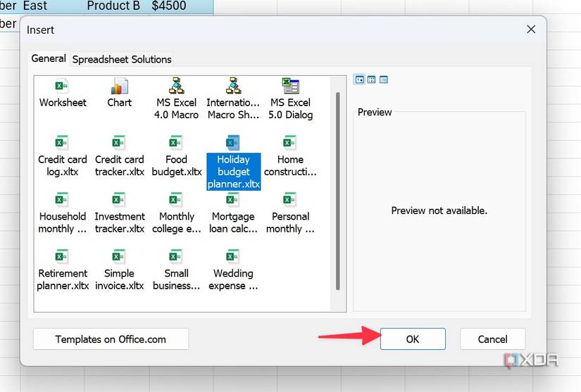Click the Investment tracker.xltx label
The image size is (581, 392).
[119, 222]
